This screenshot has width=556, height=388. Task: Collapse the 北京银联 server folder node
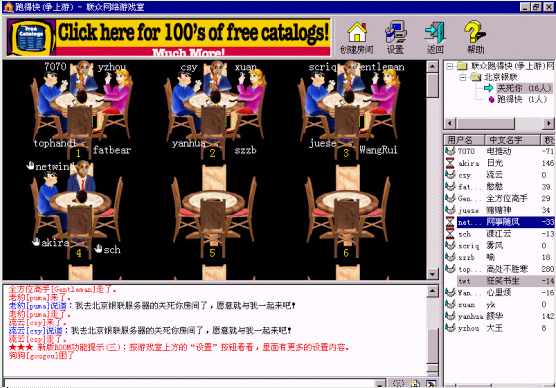tap(462, 77)
